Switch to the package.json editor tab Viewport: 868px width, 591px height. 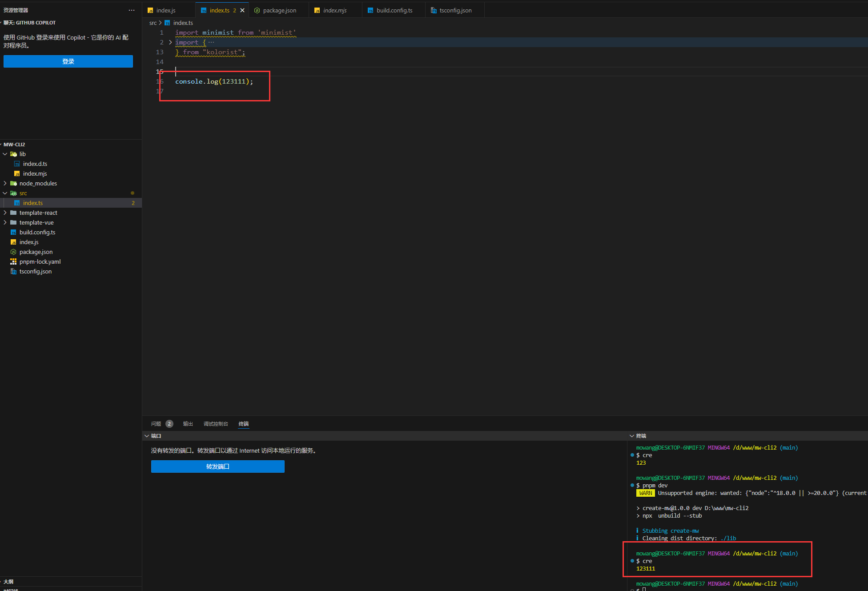click(279, 10)
